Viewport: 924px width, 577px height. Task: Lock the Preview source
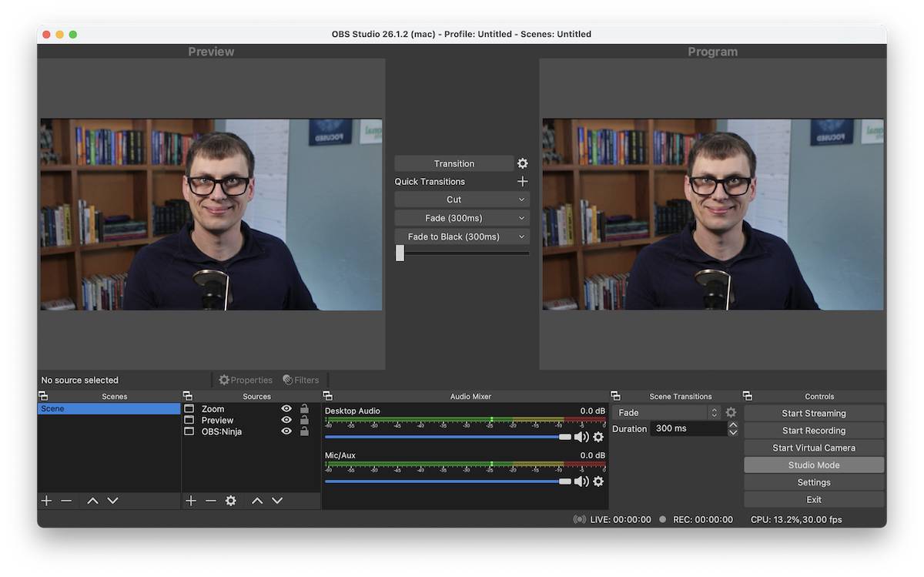(x=304, y=420)
